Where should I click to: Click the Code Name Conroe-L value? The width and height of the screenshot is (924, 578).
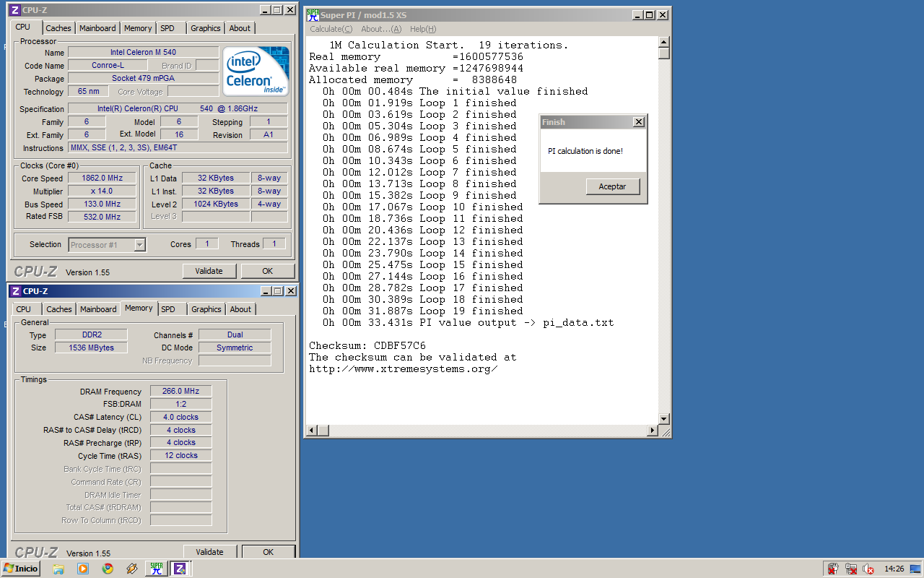[x=108, y=66]
